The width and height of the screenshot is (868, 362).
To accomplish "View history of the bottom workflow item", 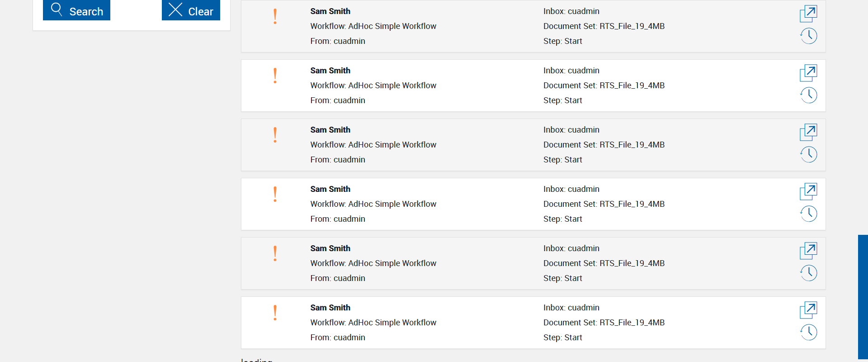I will (x=808, y=332).
